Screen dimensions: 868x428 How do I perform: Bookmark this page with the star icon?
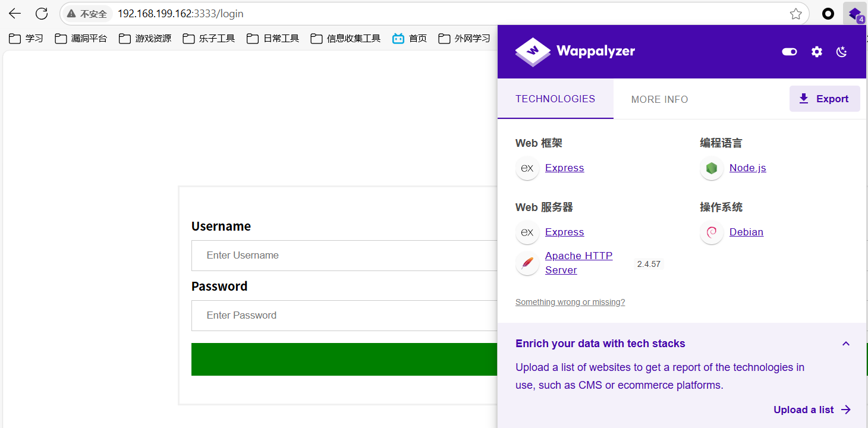pyautogui.click(x=796, y=14)
